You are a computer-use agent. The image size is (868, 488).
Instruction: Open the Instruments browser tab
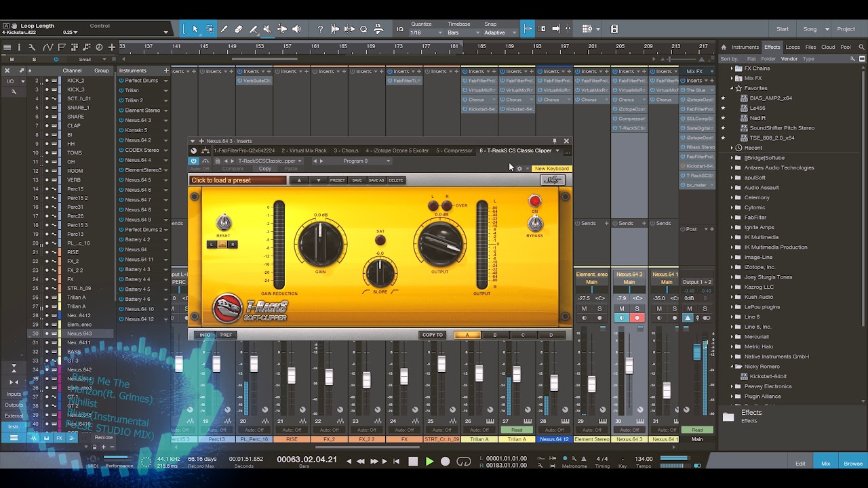(745, 47)
